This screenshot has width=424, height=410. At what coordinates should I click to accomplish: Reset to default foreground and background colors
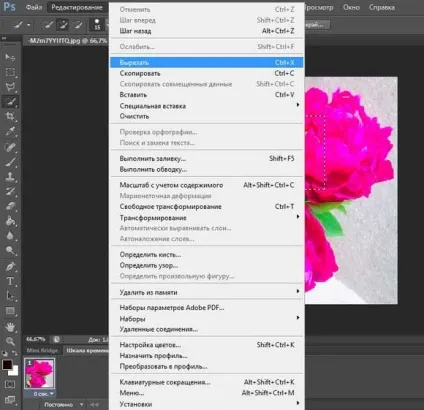point(4,353)
